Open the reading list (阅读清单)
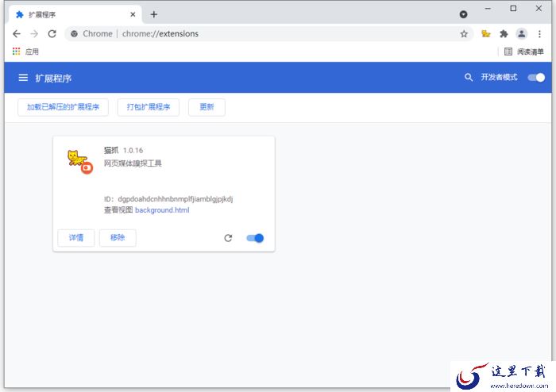The width and height of the screenshot is (556, 392). click(x=523, y=52)
